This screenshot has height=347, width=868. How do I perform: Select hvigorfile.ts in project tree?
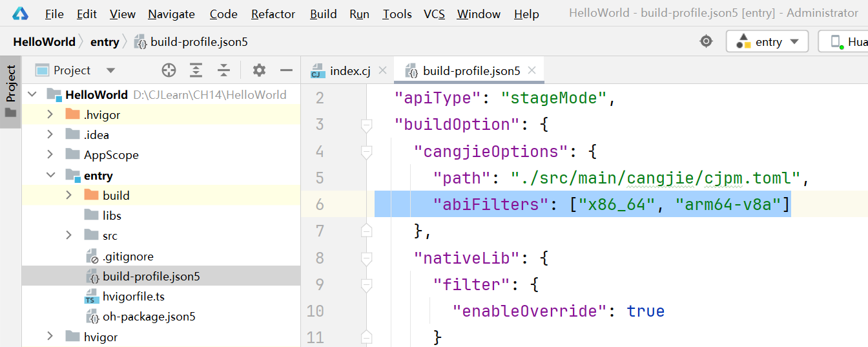tap(133, 297)
